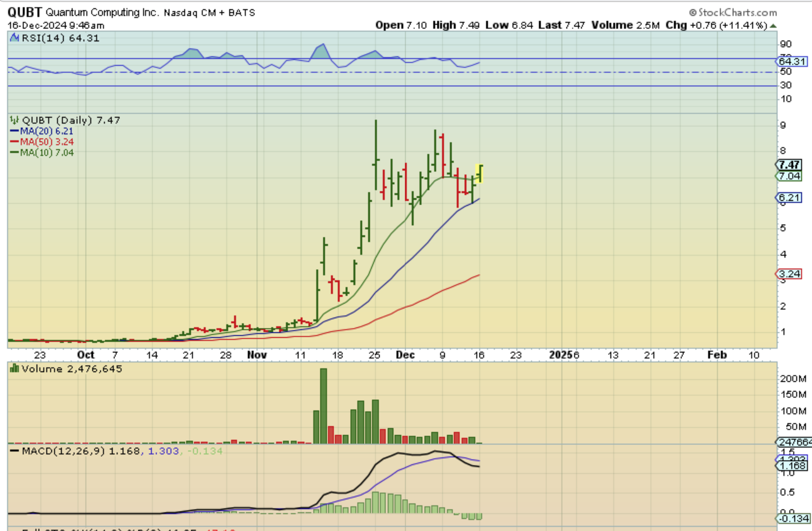Click the -0.134 MACD histogram value tag

pyautogui.click(x=794, y=518)
